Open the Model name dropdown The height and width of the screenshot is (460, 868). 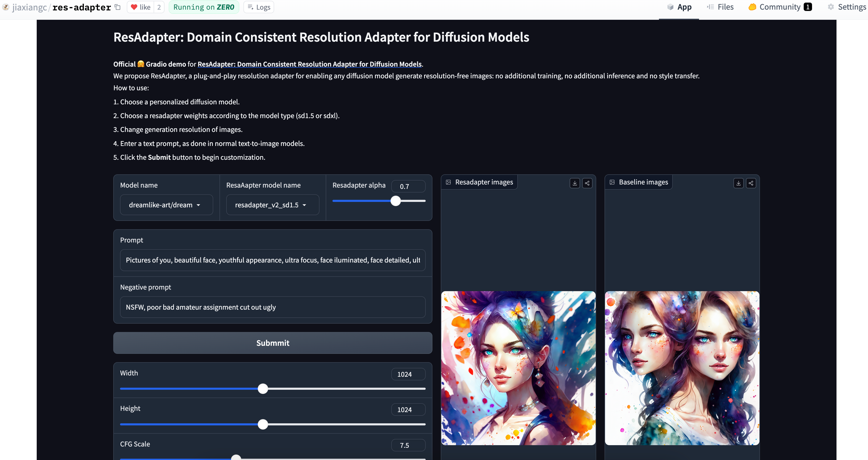click(166, 205)
